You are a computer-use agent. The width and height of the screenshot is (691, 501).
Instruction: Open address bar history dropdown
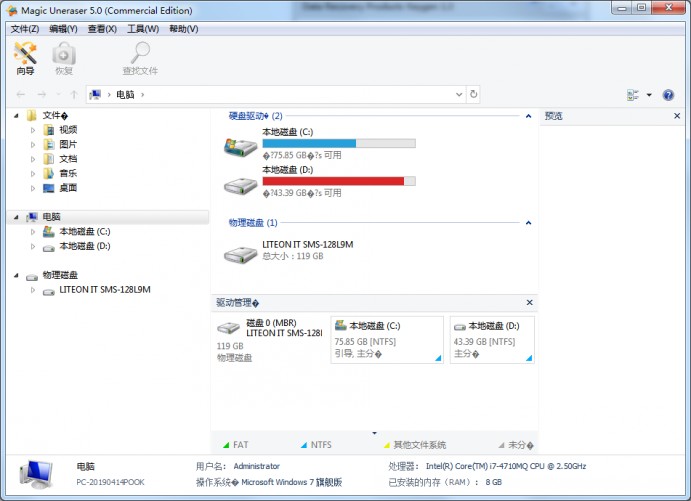tap(459, 94)
